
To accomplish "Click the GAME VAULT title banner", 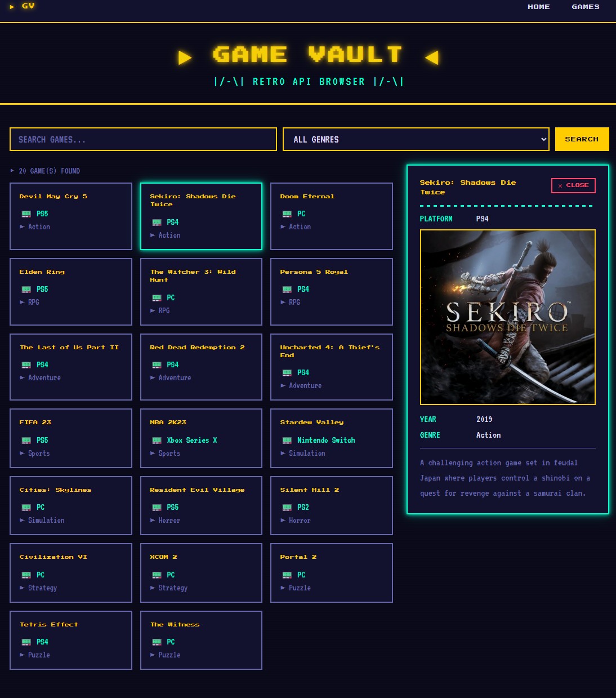I will [x=307, y=55].
